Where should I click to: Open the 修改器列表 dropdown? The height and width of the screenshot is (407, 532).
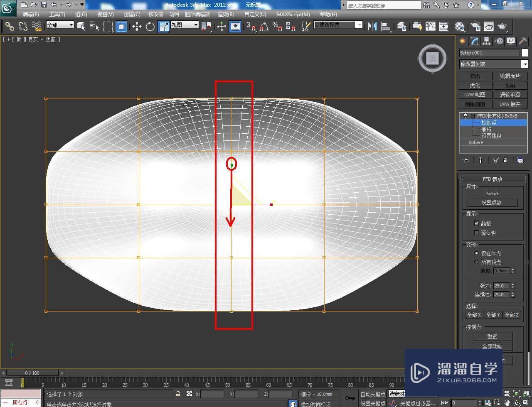pos(525,64)
